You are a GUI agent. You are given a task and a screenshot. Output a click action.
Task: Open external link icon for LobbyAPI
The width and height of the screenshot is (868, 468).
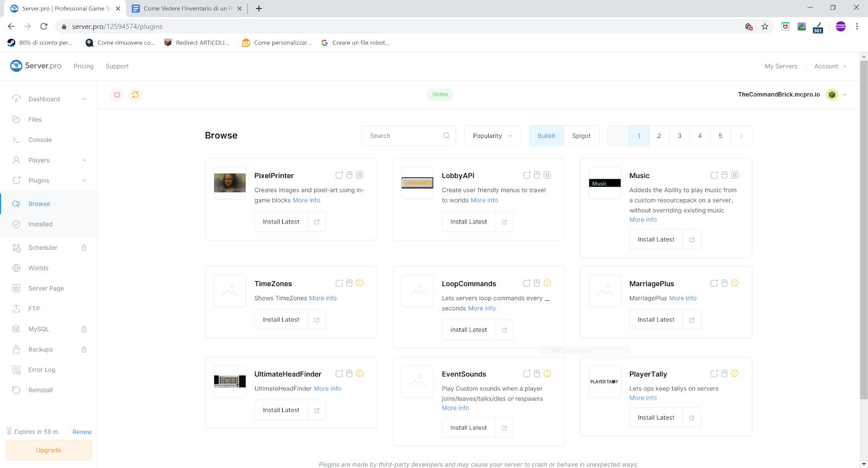(504, 222)
